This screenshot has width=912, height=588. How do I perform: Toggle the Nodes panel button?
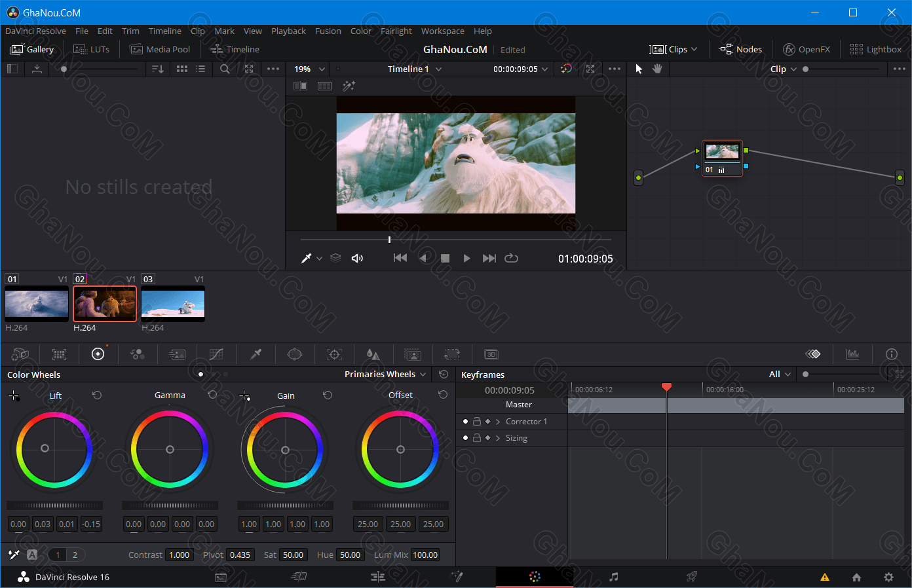click(x=741, y=49)
